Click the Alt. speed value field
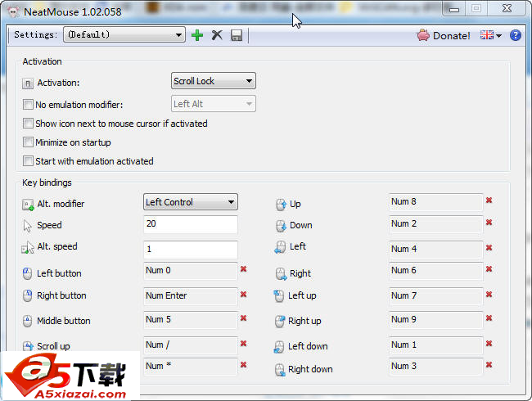Viewport: 532px width, 401px height. (191, 250)
